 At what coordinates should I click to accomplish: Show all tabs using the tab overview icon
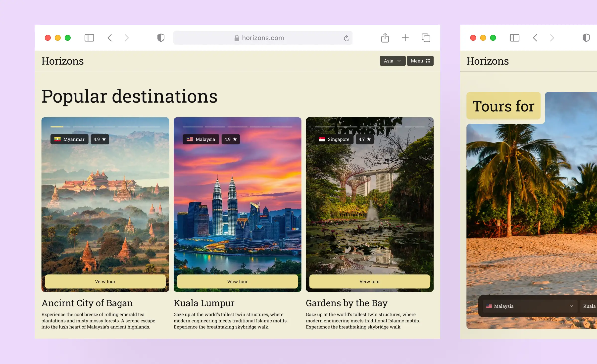[426, 38]
